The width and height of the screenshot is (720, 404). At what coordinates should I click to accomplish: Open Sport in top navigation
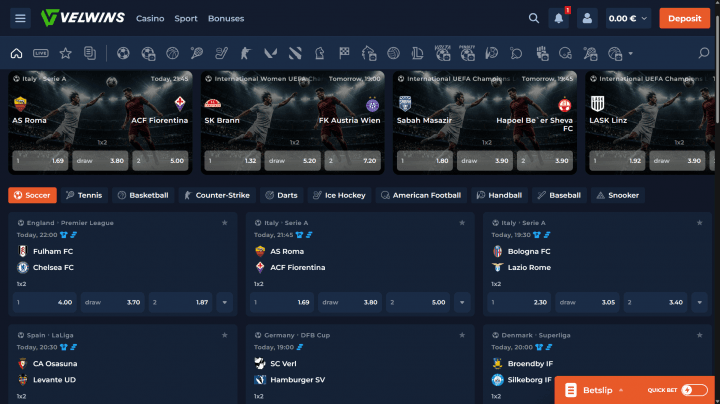[x=186, y=18]
